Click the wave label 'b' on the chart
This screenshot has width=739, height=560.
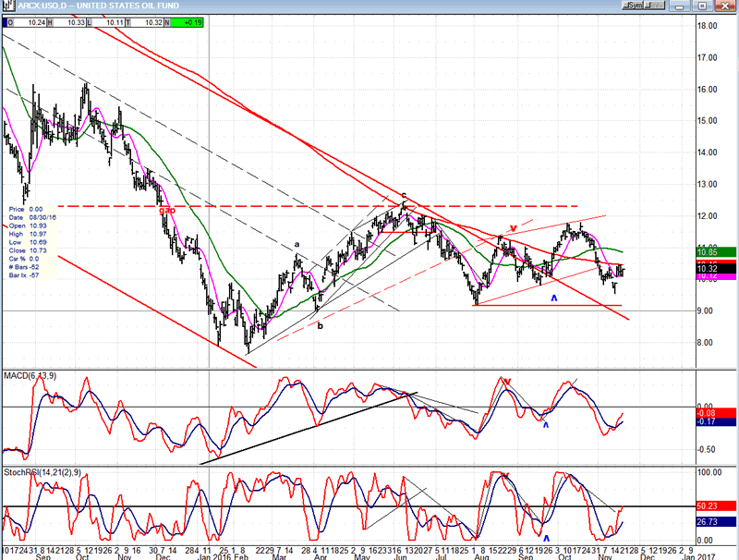(320, 325)
